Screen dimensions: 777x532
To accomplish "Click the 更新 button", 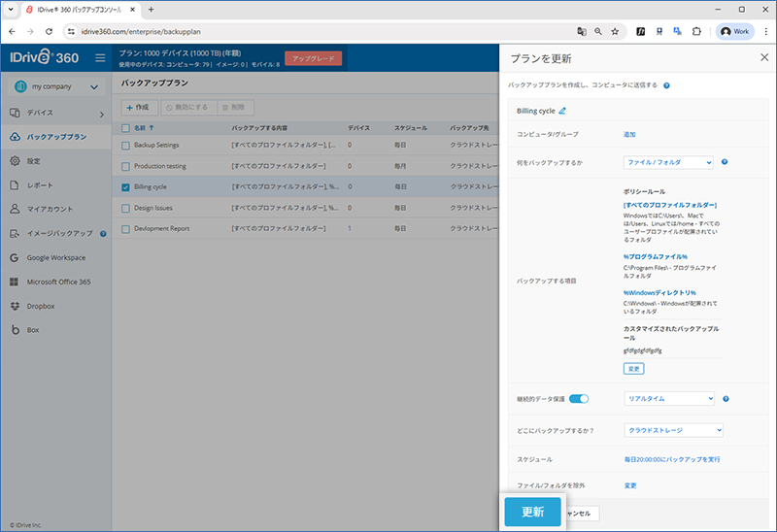I will (532, 512).
